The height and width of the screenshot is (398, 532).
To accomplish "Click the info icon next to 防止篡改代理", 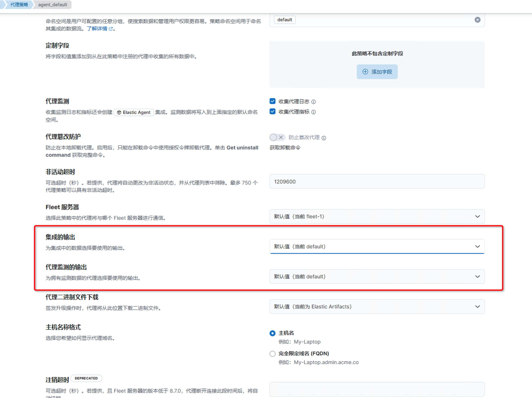I will click(x=324, y=138).
